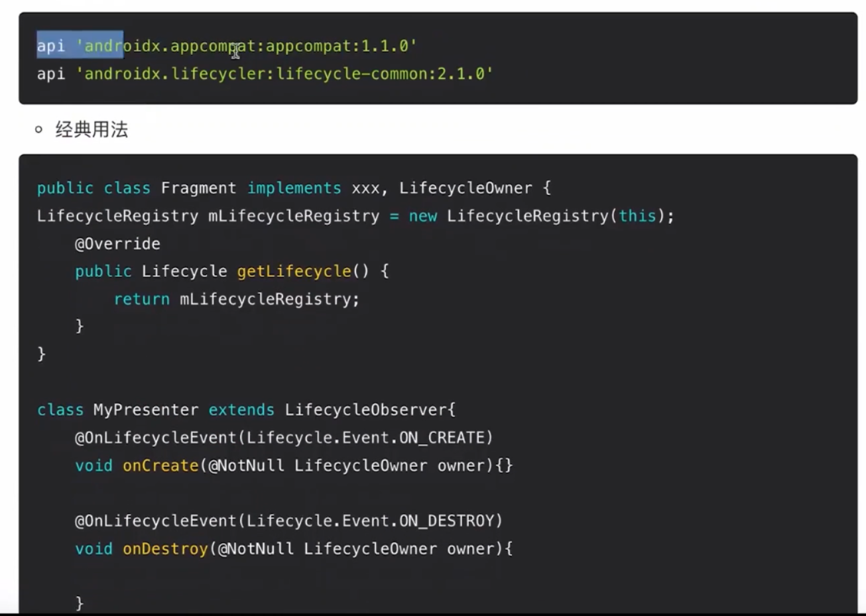Click 'androidx.lifecycler:lifecycle-common:2.1.0' dependency string

(284, 74)
